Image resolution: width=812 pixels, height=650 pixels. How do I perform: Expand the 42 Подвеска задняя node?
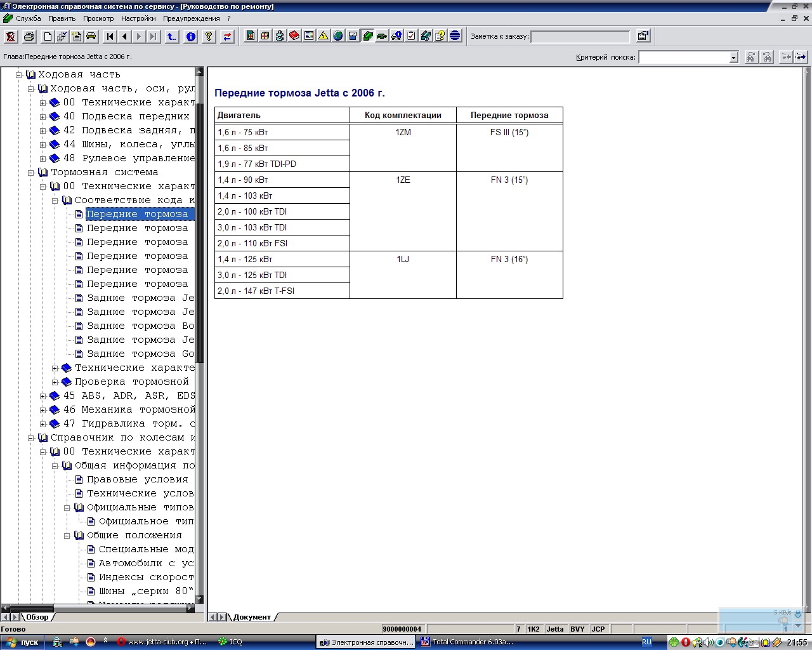click(x=43, y=130)
